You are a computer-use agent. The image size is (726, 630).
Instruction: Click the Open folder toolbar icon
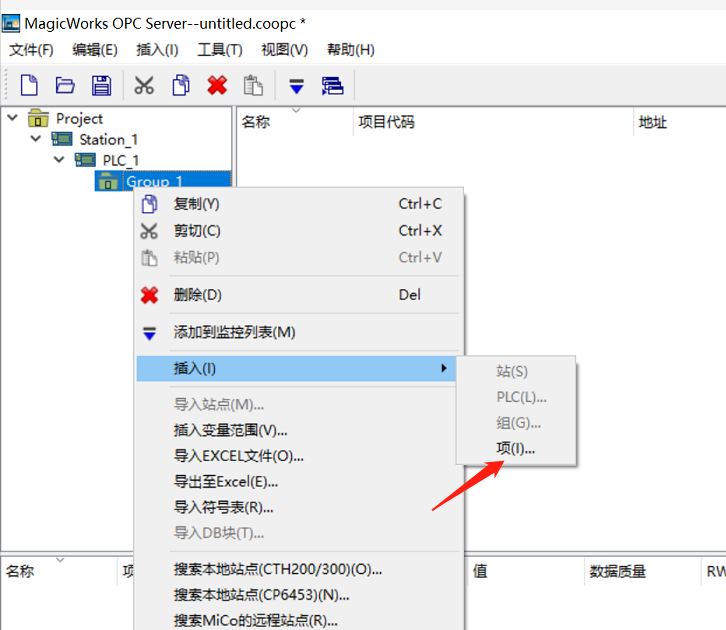coord(65,85)
